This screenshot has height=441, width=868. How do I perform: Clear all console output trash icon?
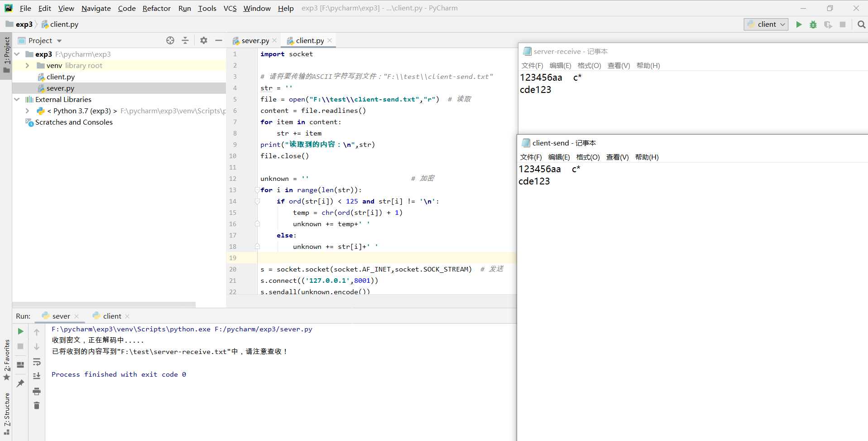point(37,405)
